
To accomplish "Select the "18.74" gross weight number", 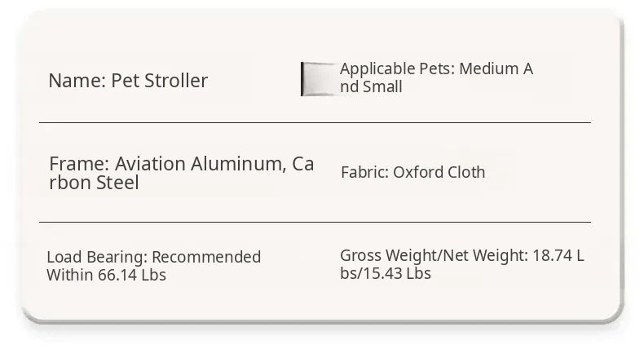I will [x=552, y=256].
